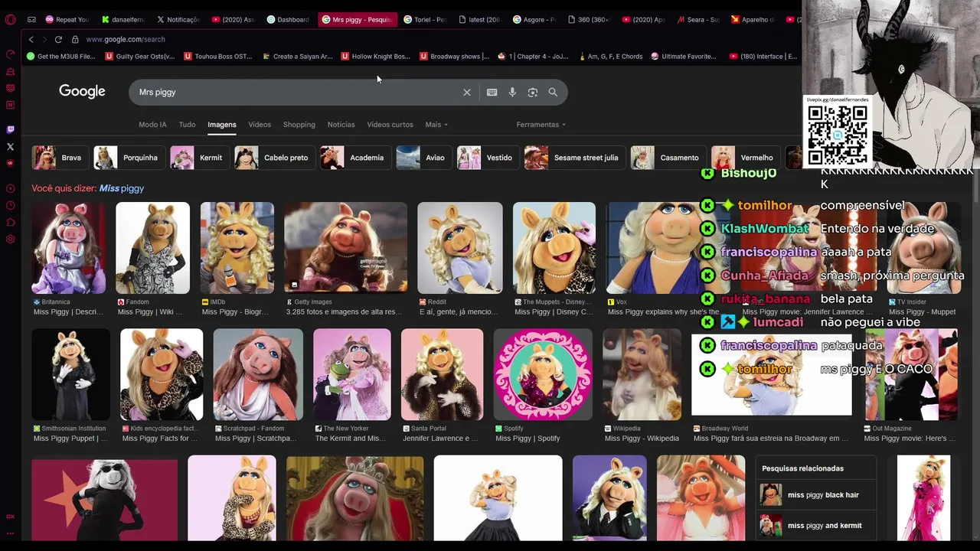Open the on-screen keyboard icon in search bar
980x551 pixels.
[492, 93]
